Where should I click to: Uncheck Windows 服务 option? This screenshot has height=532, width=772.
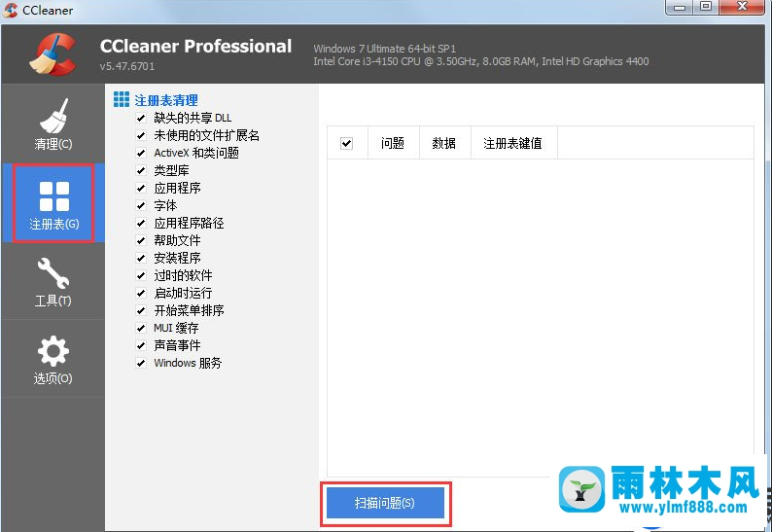[141, 363]
